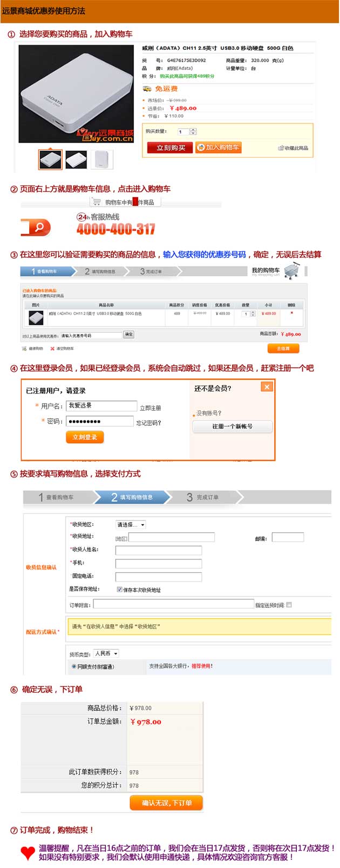
Task: Close the login dialog with orange X
Action: [267, 387]
